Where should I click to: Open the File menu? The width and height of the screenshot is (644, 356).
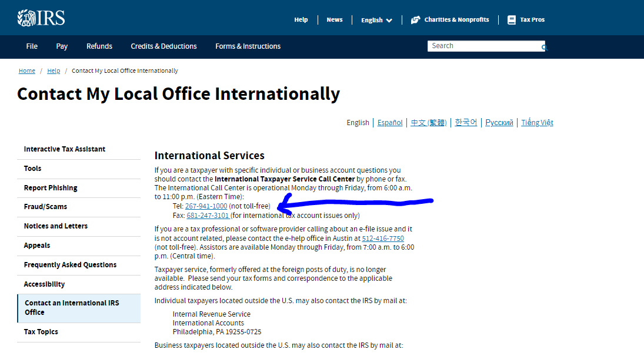coord(32,46)
